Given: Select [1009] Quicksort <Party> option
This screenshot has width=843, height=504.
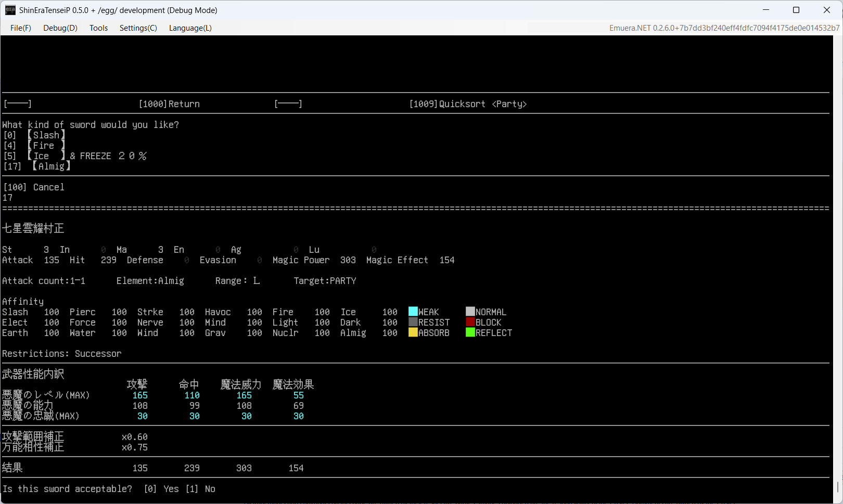Looking at the screenshot, I should (x=468, y=104).
